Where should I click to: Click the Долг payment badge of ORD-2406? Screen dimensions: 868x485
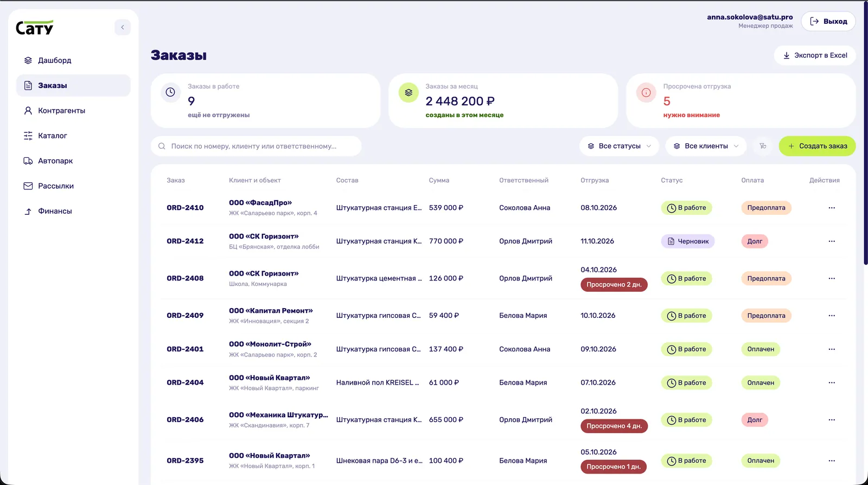tap(755, 420)
